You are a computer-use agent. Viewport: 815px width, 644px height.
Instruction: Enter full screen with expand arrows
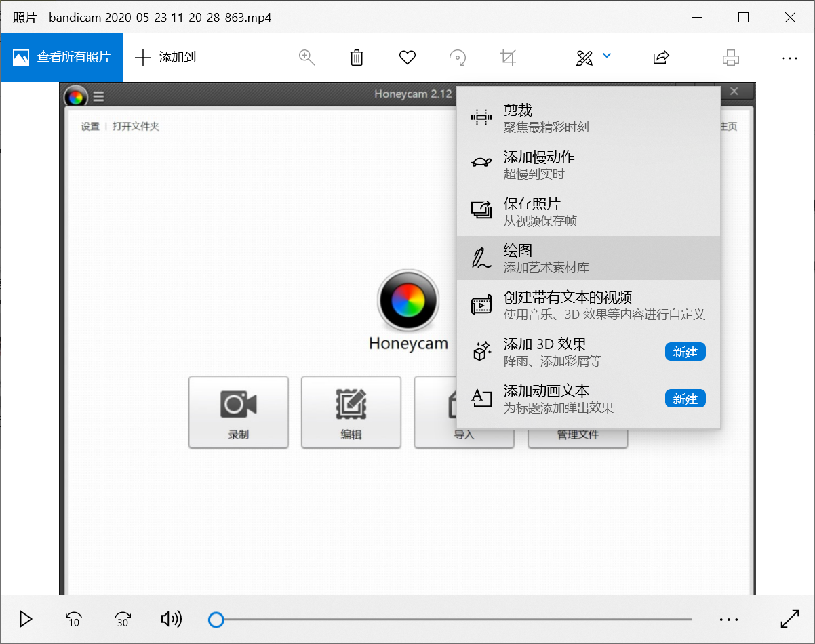[x=789, y=619]
